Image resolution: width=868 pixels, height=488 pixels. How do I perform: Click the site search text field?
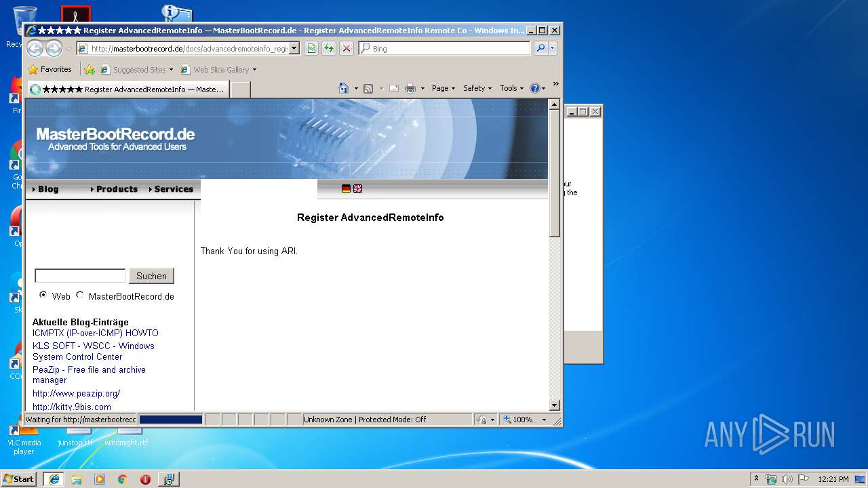click(80, 276)
